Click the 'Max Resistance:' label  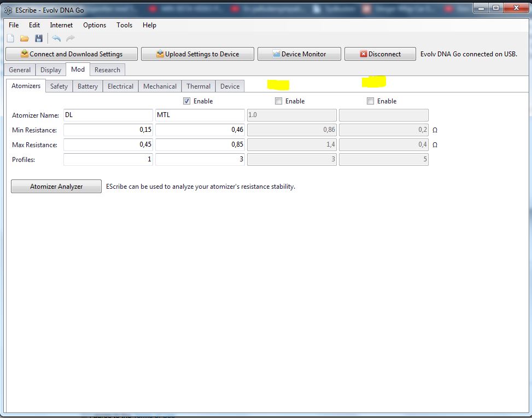34,145
